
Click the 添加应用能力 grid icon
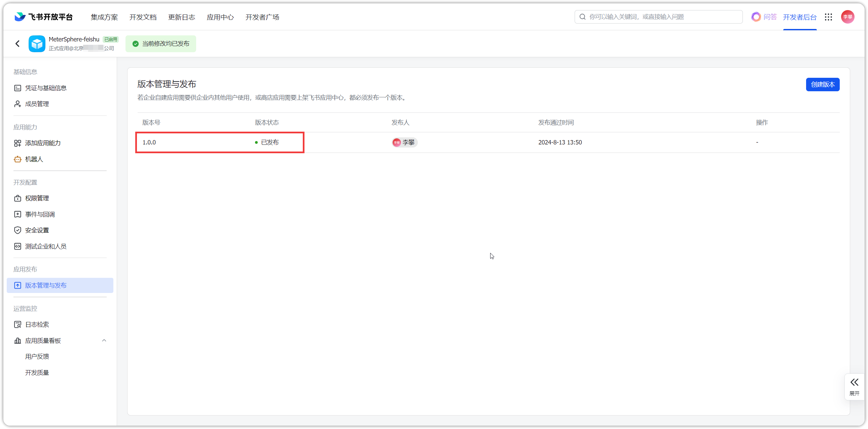pos(17,143)
